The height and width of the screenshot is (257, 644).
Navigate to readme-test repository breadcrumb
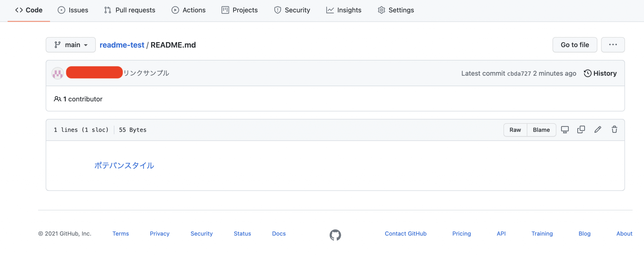[x=122, y=45]
